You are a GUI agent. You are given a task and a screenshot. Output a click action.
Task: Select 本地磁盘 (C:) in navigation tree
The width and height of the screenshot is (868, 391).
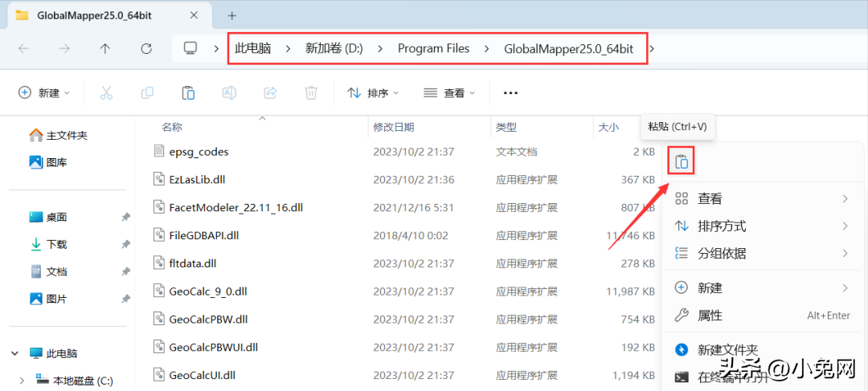pos(74,381)
